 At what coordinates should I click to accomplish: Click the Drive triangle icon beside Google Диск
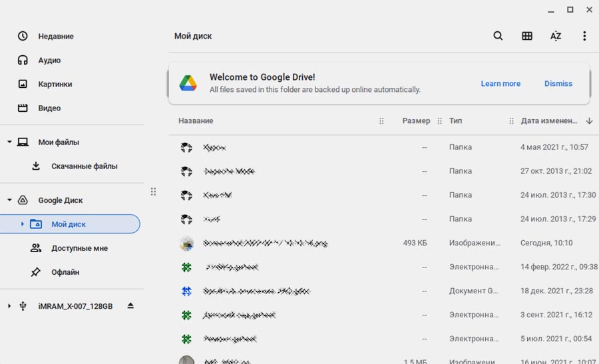point(23,200)
